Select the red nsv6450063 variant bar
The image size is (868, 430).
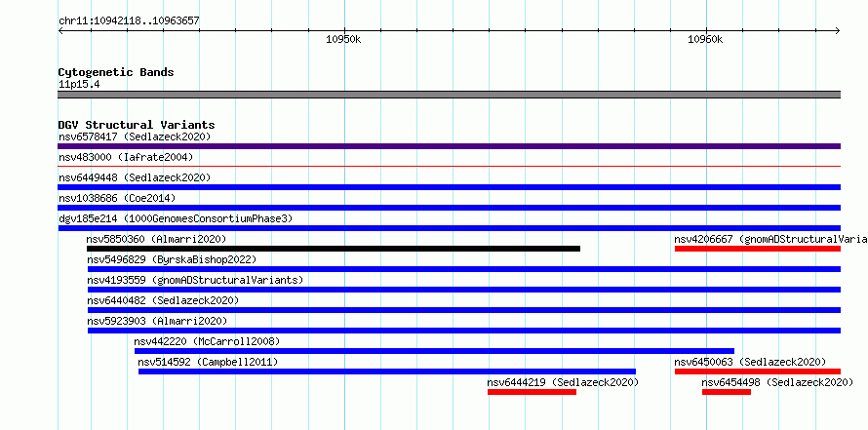(x=758, y=371)
